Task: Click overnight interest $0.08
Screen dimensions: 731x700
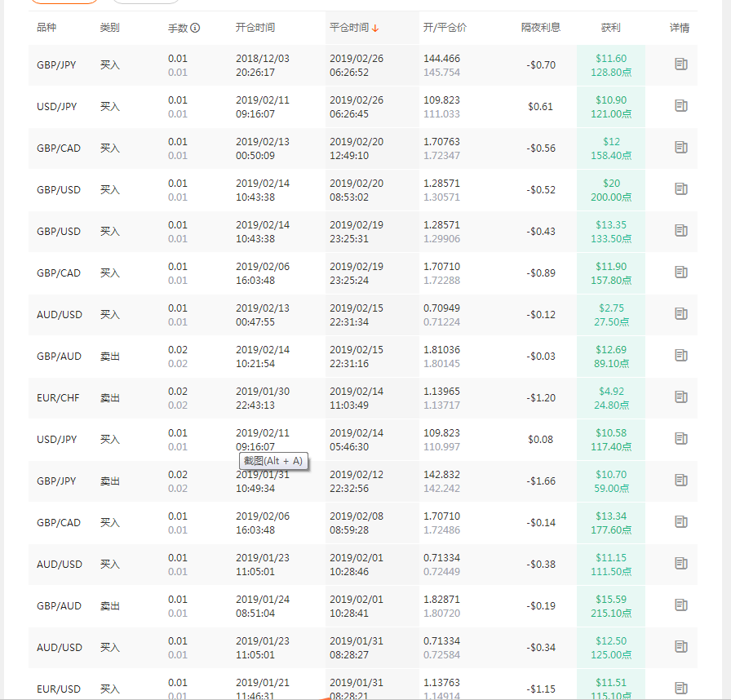Action: (x=540, y=440)
